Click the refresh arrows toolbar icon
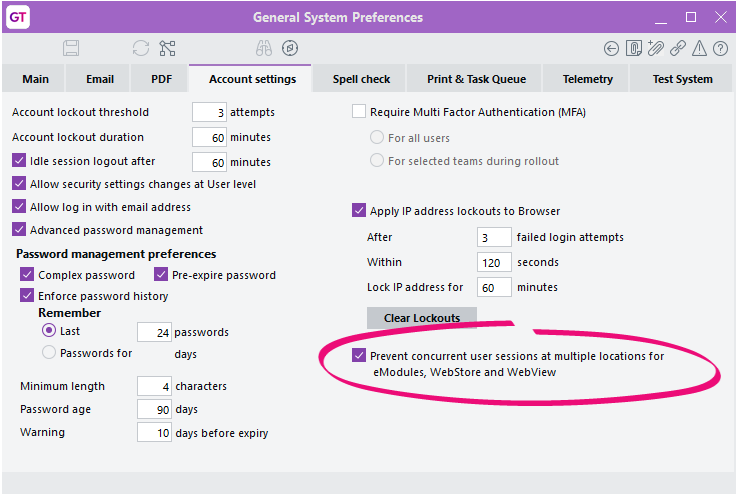Screen dimensions: 737x496 141,48
